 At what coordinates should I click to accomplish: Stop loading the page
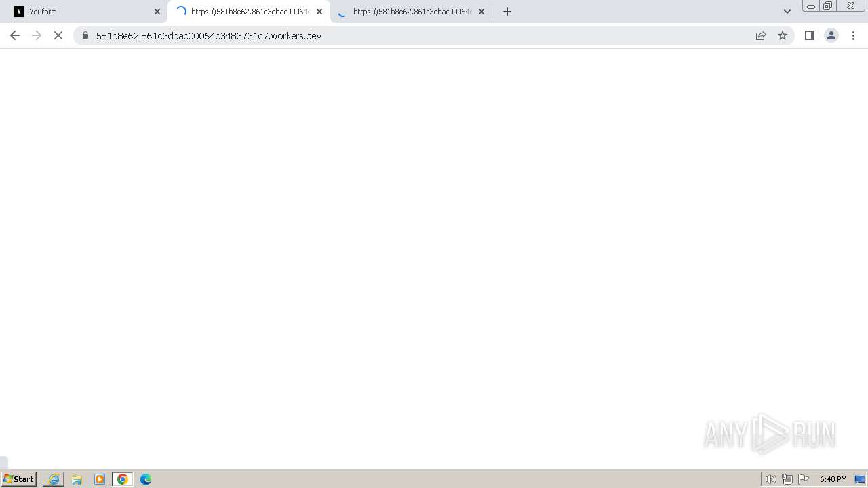(58, 35)
